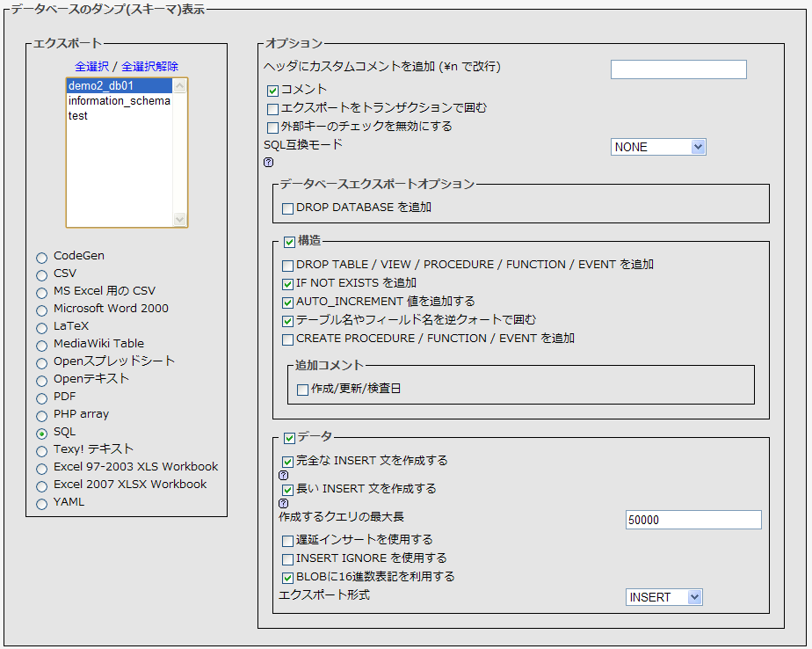Open the エクスポート形式 INSERT dropdown
This screenshot has height=649, width=812.
coord(664,597)
